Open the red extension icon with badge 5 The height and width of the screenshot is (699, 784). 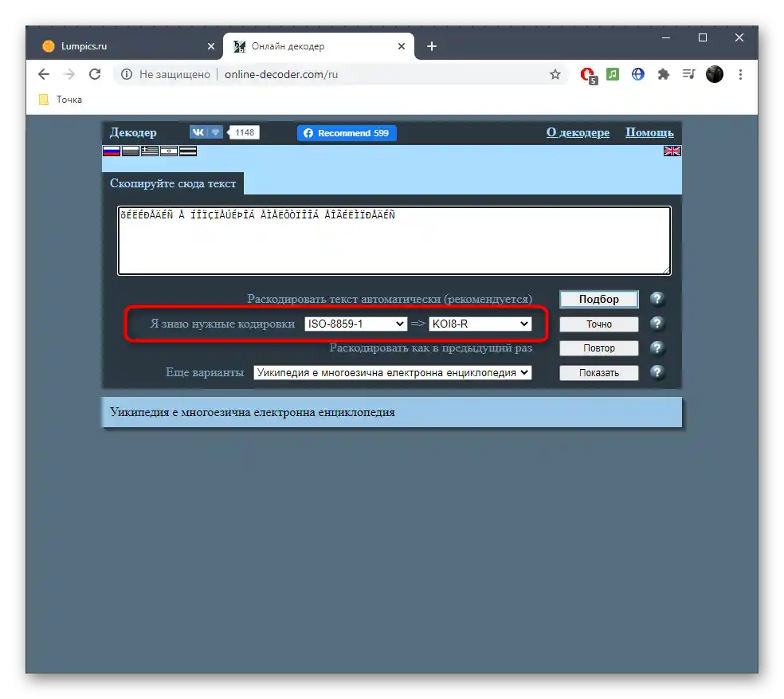point(589,75)
